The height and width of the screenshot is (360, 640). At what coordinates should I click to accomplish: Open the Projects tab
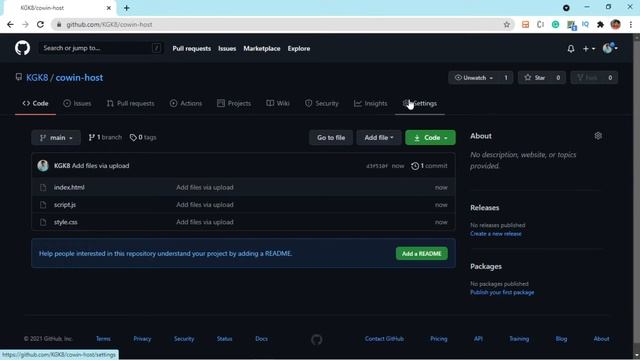coord(234,103)
